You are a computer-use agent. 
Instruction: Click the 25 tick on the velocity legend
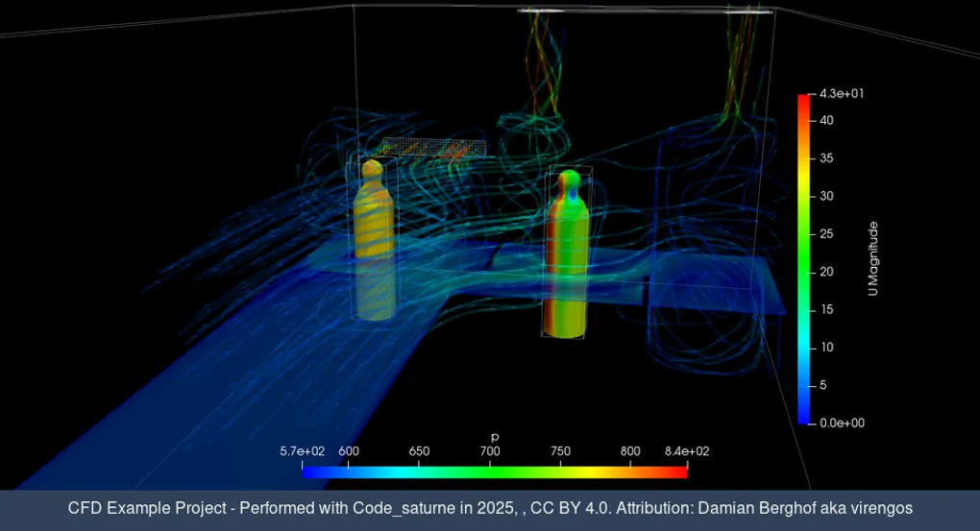[826, 234]
